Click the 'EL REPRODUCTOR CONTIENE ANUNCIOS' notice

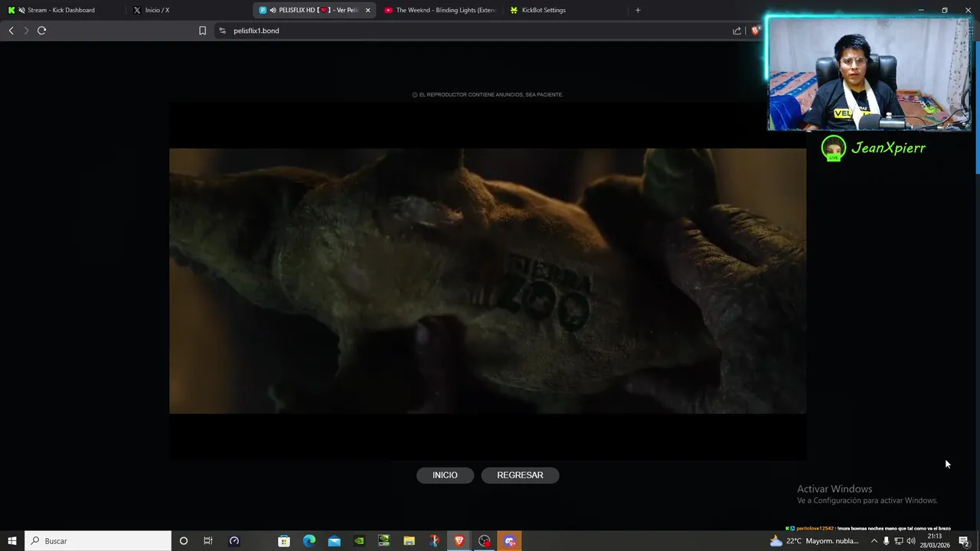coord(488,95)
